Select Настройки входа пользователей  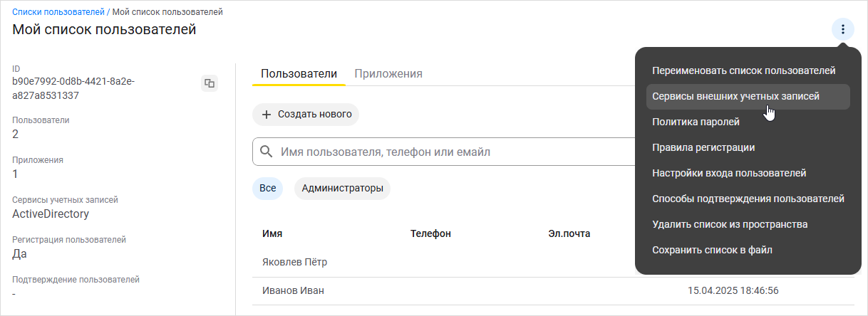coord(748,173)
